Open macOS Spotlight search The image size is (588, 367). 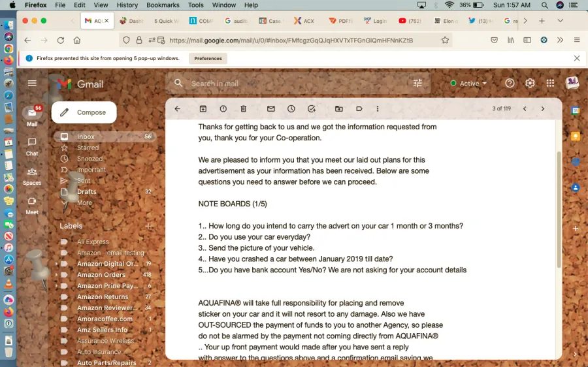click(544, 5)
